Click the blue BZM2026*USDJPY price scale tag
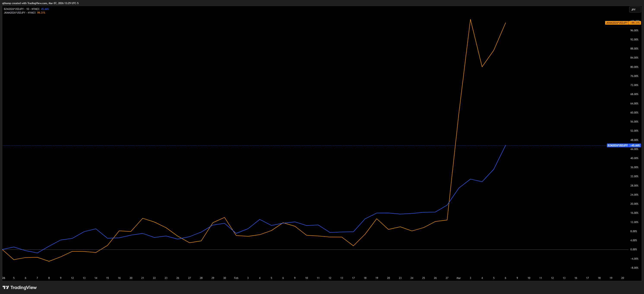This screenshot has height=294, width=644. 617,145
